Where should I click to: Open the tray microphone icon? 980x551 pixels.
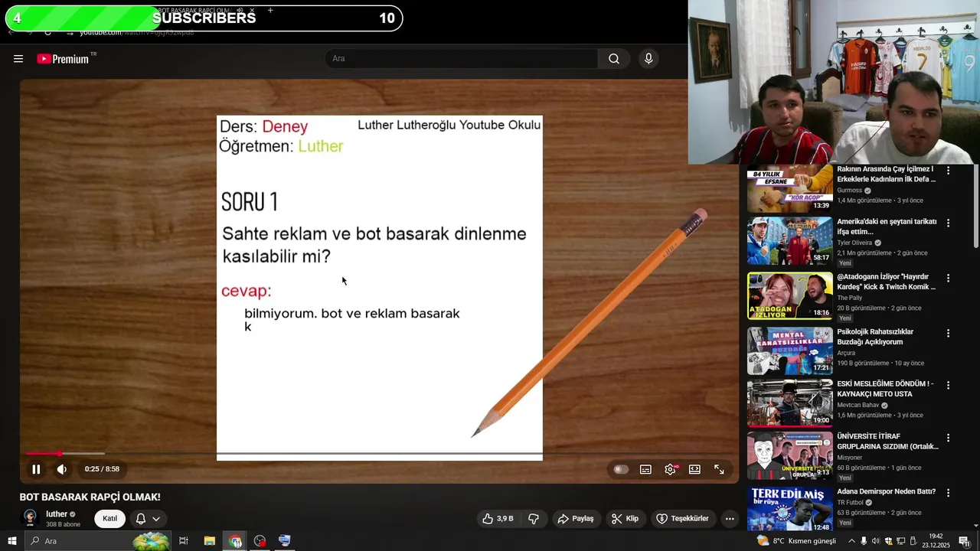coord(864,541)
